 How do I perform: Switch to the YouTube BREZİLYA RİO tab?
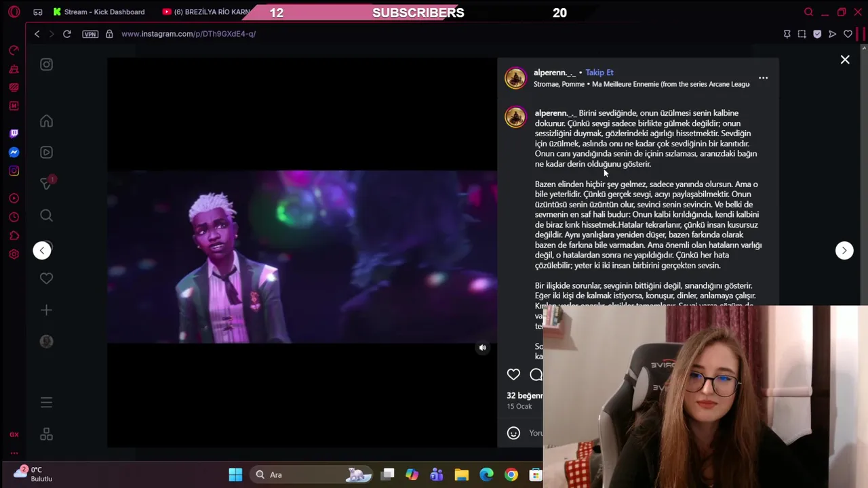206,12
